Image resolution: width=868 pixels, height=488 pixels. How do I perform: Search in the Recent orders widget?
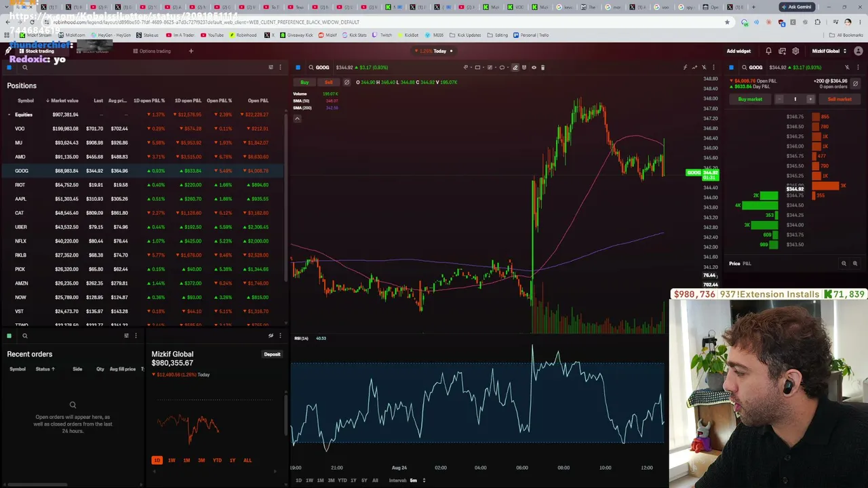25,335
